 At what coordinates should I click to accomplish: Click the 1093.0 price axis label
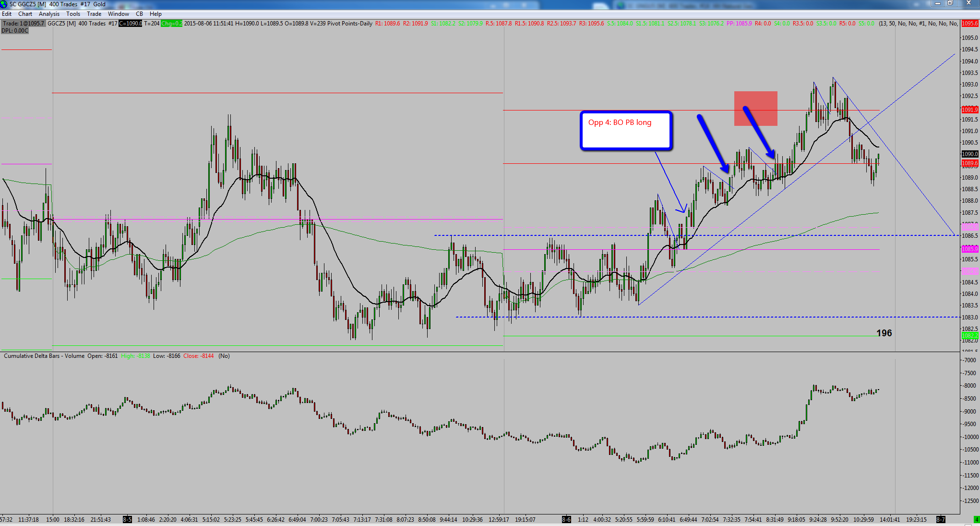point(969,84)
